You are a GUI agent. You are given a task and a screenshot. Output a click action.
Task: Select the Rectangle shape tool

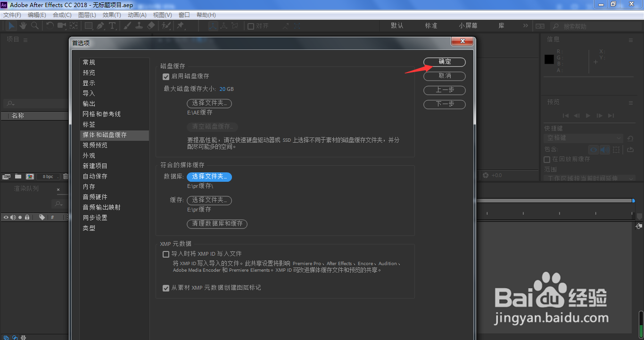[89, 25]
